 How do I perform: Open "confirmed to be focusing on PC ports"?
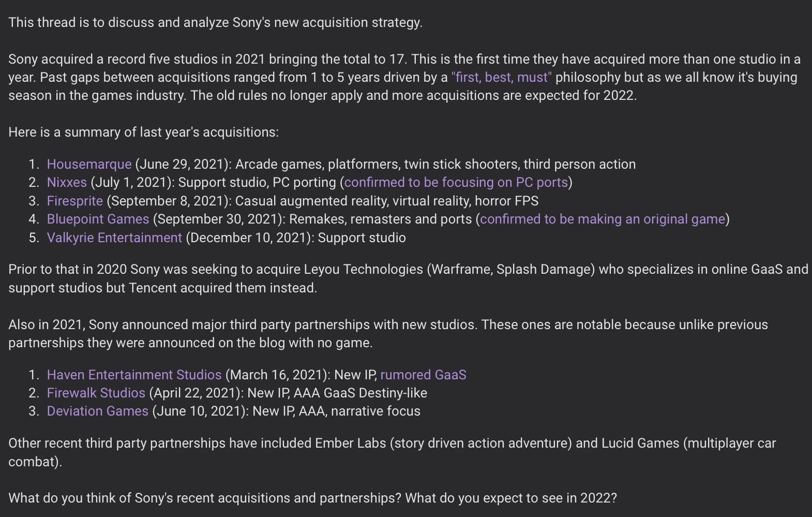pyautogui.click(x=456, y=183)
